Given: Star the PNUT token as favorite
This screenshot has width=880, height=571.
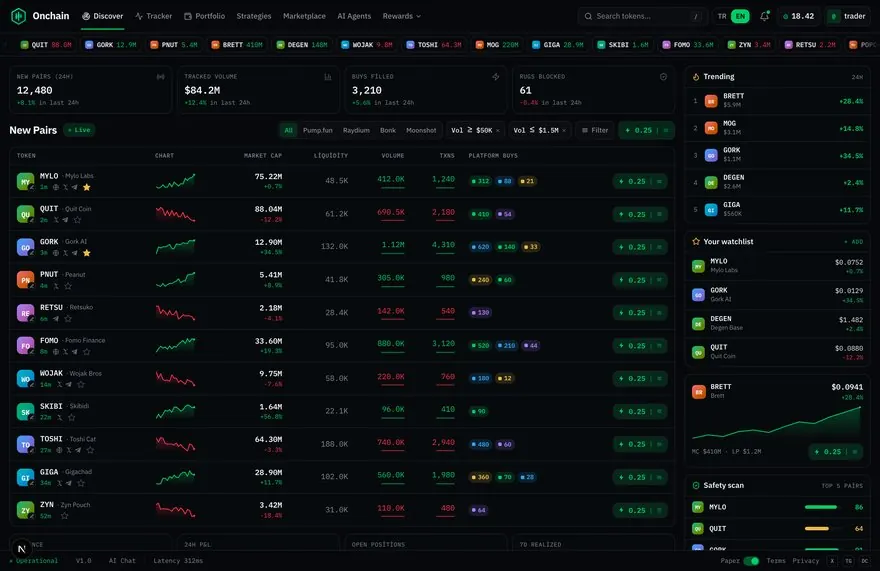Looking at the screenshot, I should pyautogui.click(x=68, y=286).
